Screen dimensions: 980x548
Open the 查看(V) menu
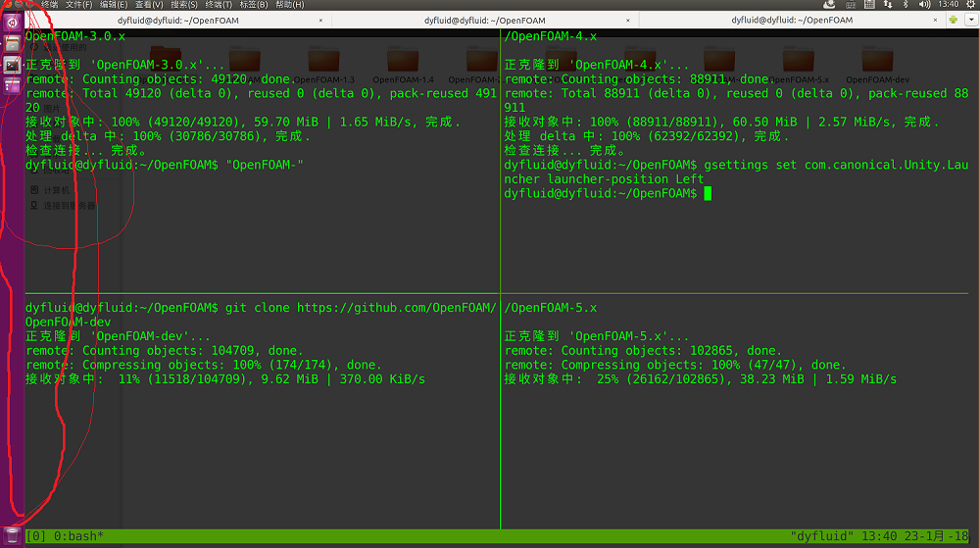pos(149,4)
